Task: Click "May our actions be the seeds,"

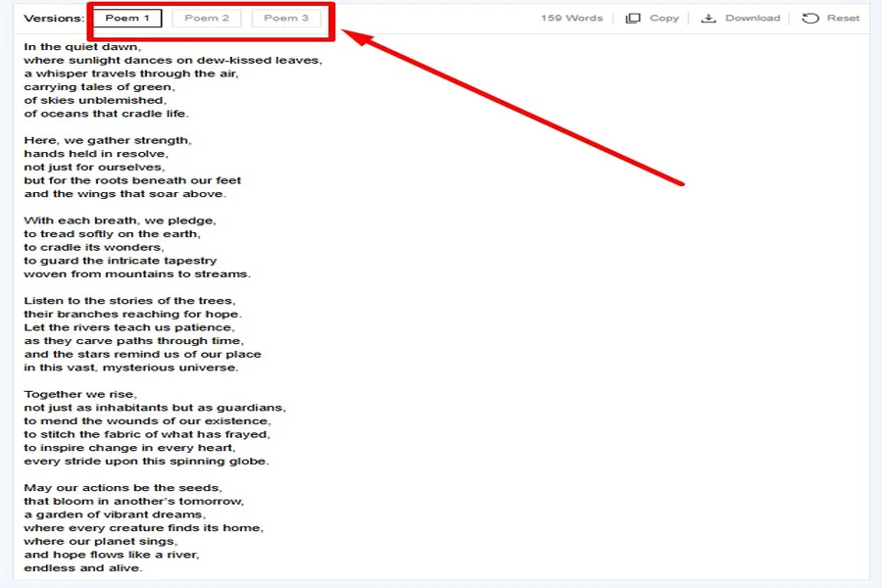Action: tap(123, 488)
